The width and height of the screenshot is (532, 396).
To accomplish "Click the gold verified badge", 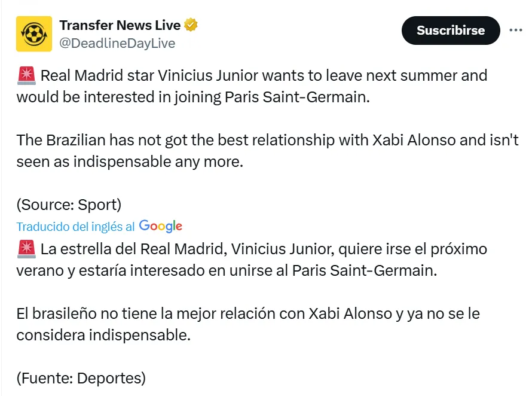I will coord(191,25).
